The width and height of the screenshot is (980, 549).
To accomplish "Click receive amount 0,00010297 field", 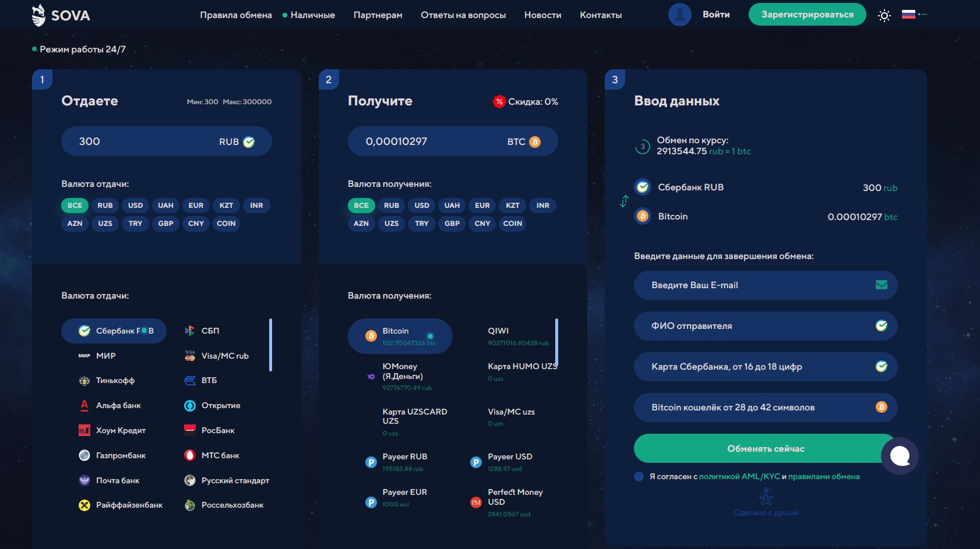I will [x=453, y=141].
